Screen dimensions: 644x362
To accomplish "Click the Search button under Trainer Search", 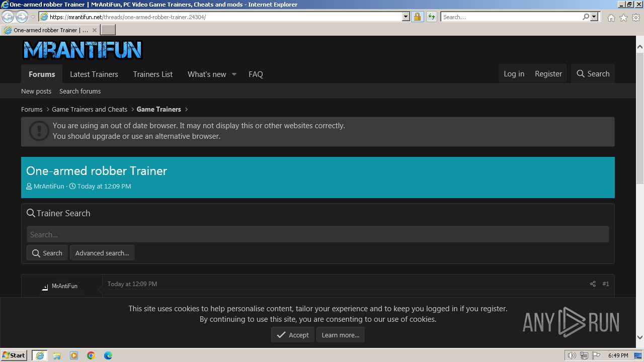I will coord(47,253).
